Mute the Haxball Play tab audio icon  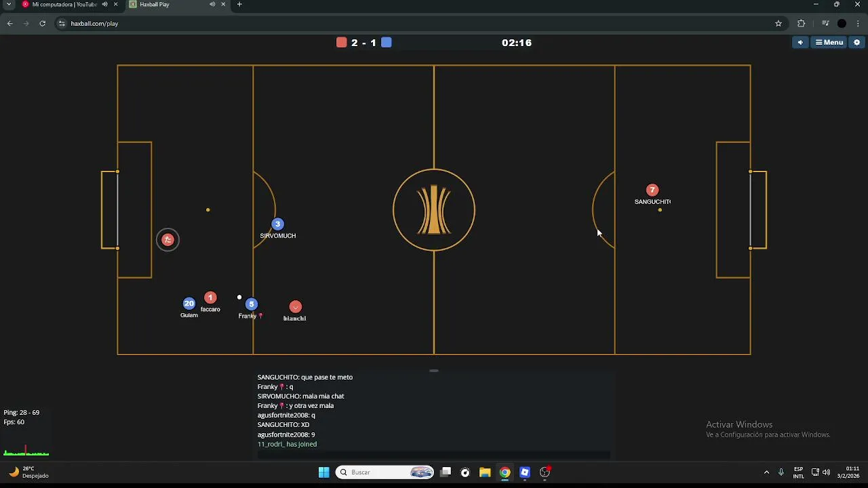(x=212, y=4)
